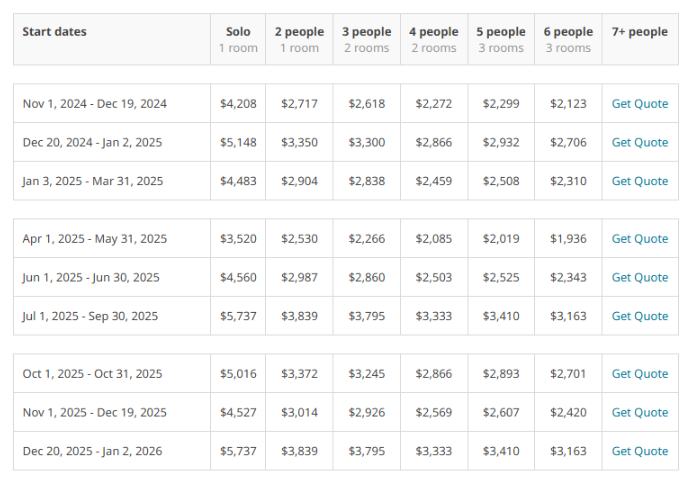Get Quote for Oct 1, 2025 - Oct 31, 2025

(x=639, y=374)
